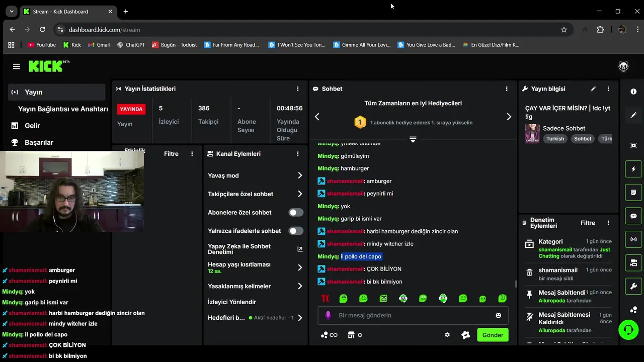Open Kanal Eylemleri three-dot menu

(x=298, y=154)
